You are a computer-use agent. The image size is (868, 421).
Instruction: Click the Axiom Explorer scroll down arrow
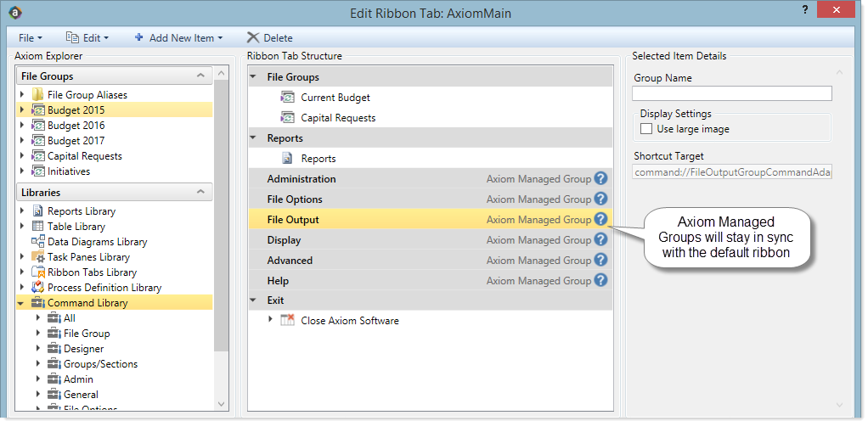(221, 404)
